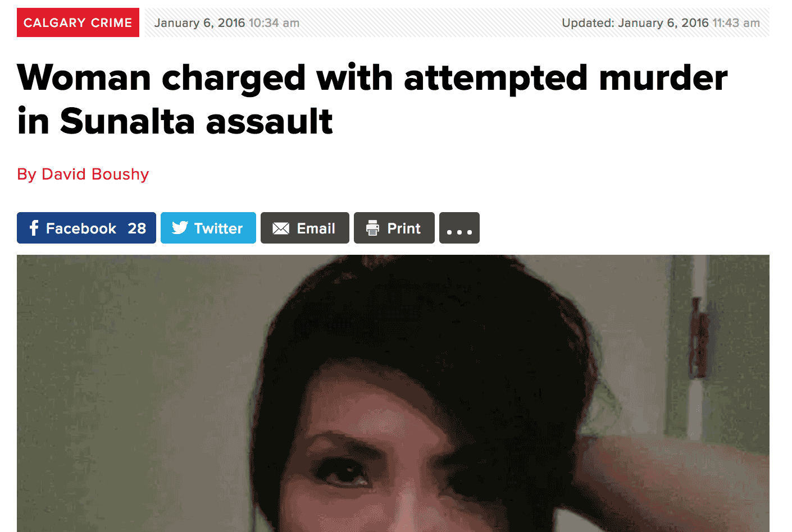Print the article using Print button

[394, 228]
